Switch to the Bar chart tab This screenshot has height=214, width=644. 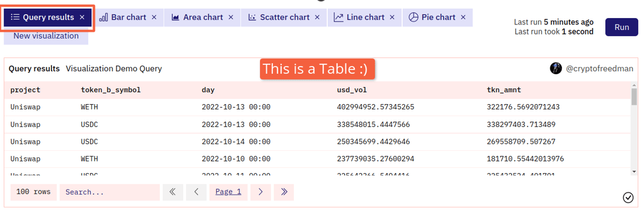(128, 17)
